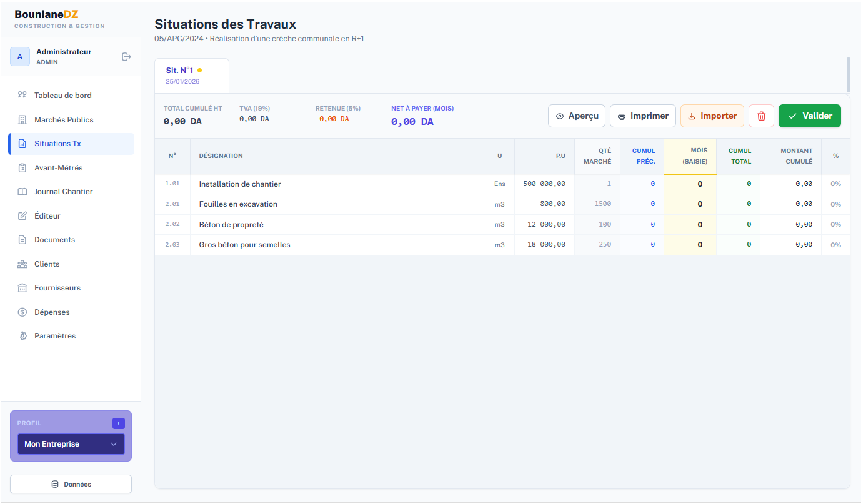Open the Données button at bottom
The image size is (861, 504).
point(71,484)
